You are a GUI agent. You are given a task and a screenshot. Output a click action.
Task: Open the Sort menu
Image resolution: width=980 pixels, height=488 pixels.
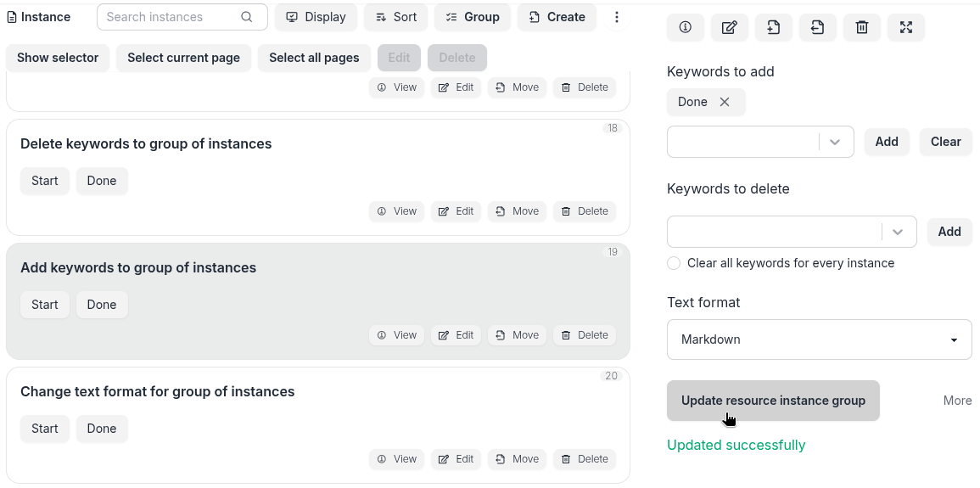395,17
